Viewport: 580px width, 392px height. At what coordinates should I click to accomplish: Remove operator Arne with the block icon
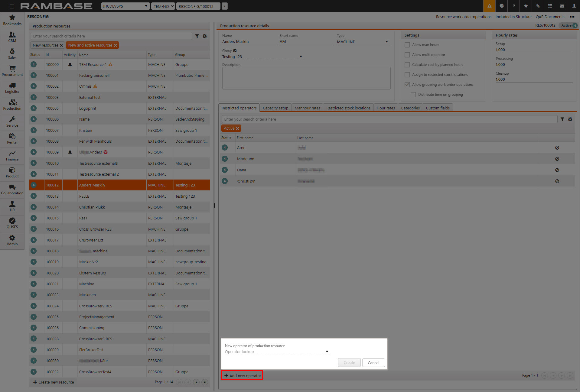(557, 148)
